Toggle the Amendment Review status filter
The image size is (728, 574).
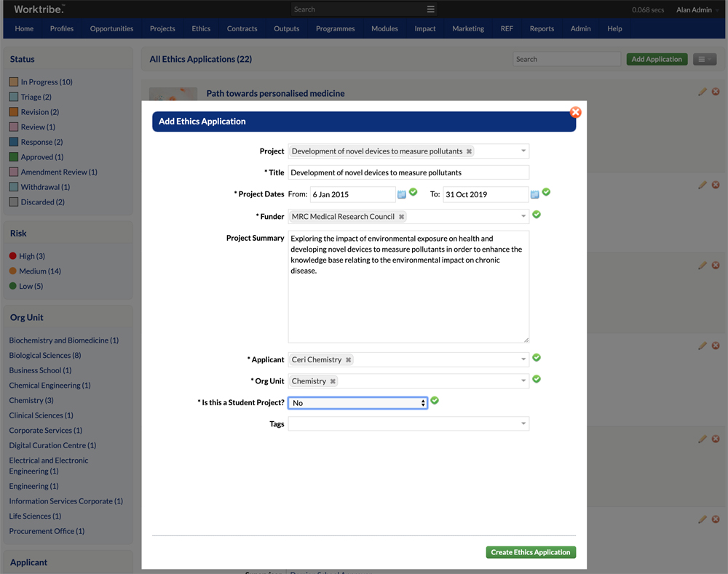(x=13, y=172)
